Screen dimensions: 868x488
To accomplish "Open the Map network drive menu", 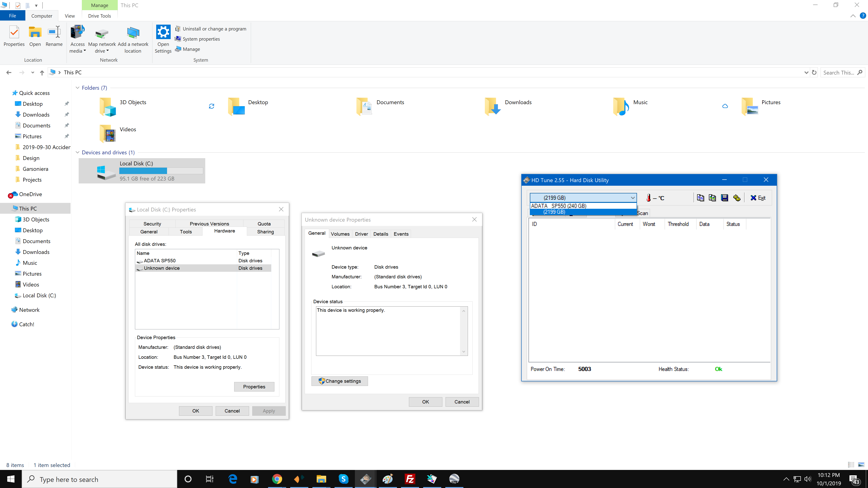I will tap(102, 39).
